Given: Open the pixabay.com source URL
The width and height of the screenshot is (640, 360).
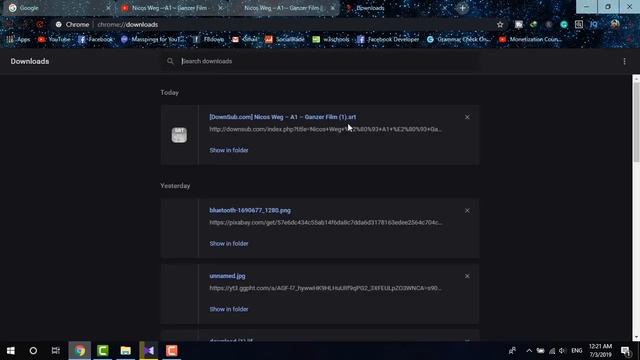Looking at the screenshot, I should [325, 223].
